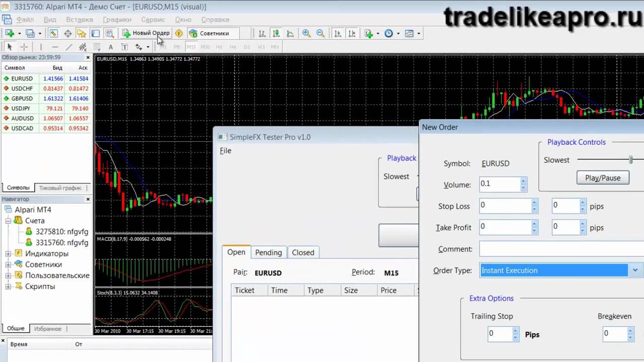The height and width of the screenshot is (362, 644).
Task: Select the Fibonacci retracement tool
Action: tap(97, 47)
